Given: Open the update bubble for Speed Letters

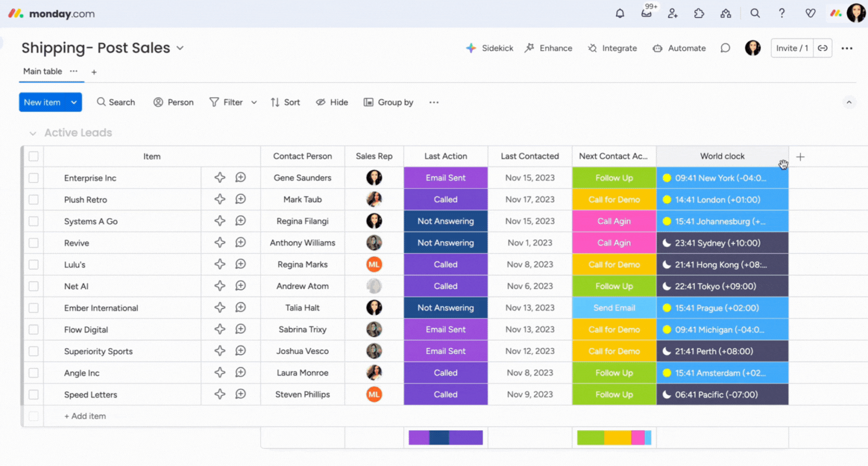Looking at the screenshot, I should 240,394.
